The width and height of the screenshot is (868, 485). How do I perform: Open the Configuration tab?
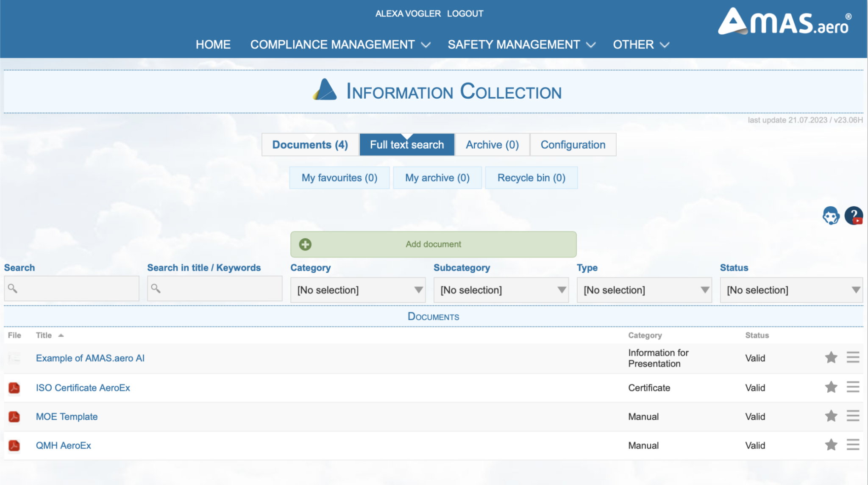[573, 144]
